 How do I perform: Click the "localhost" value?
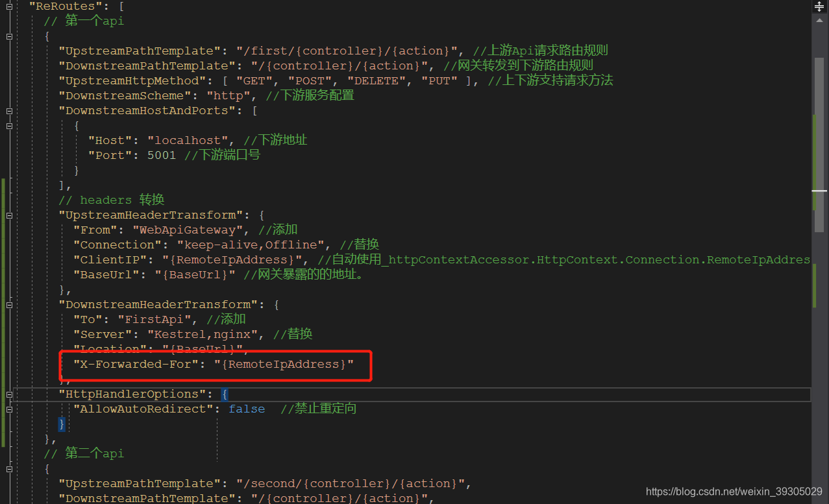point(188,140)
